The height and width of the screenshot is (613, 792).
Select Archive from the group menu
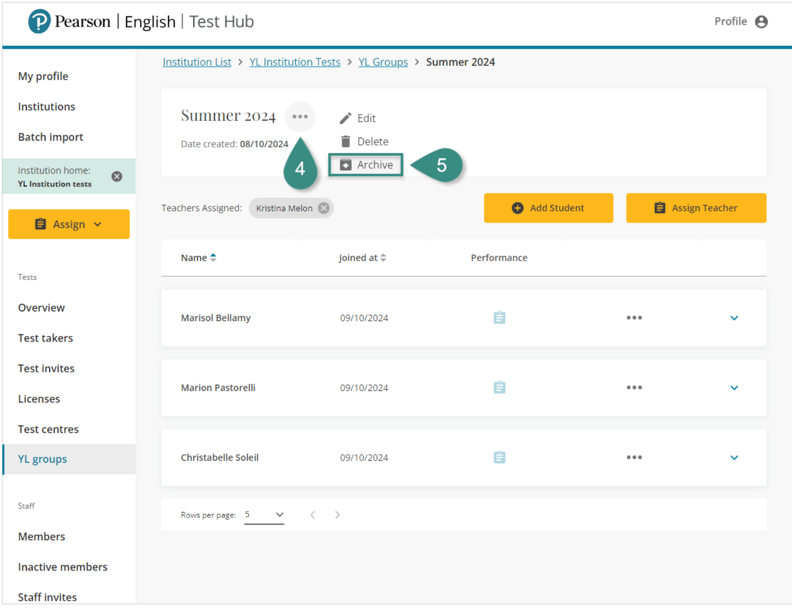pyautogui.click(x=366, y=165)
